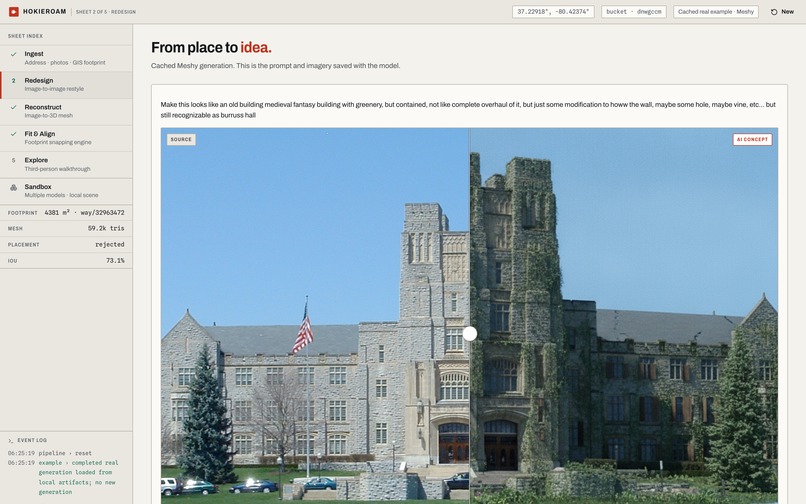Start a New session
806x504 pixels.
[782, 12]
